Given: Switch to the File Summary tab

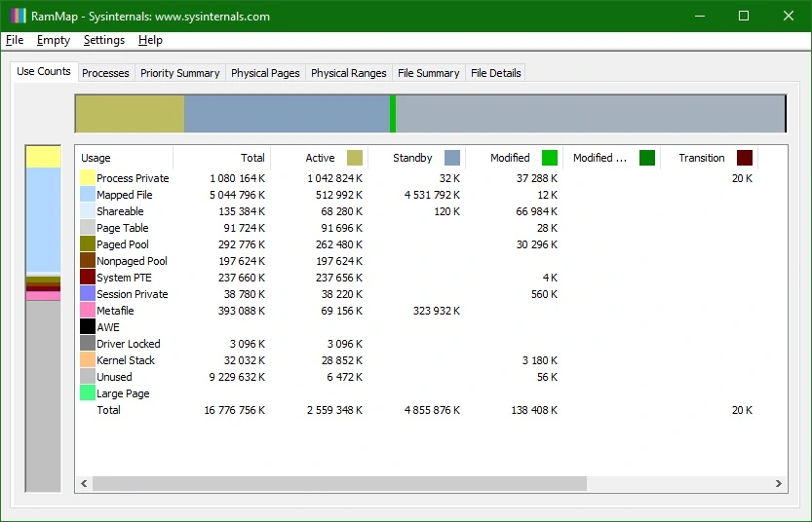Looking at the screenshot, I should pos(428,73).
